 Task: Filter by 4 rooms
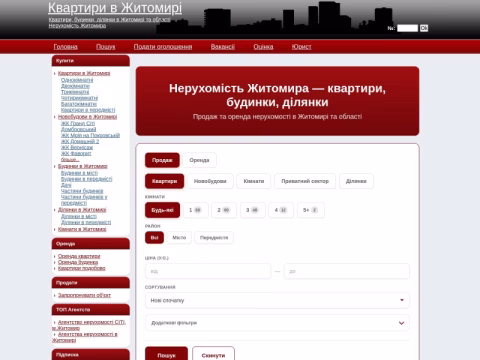pyautogui.click(x=281, y=210)
